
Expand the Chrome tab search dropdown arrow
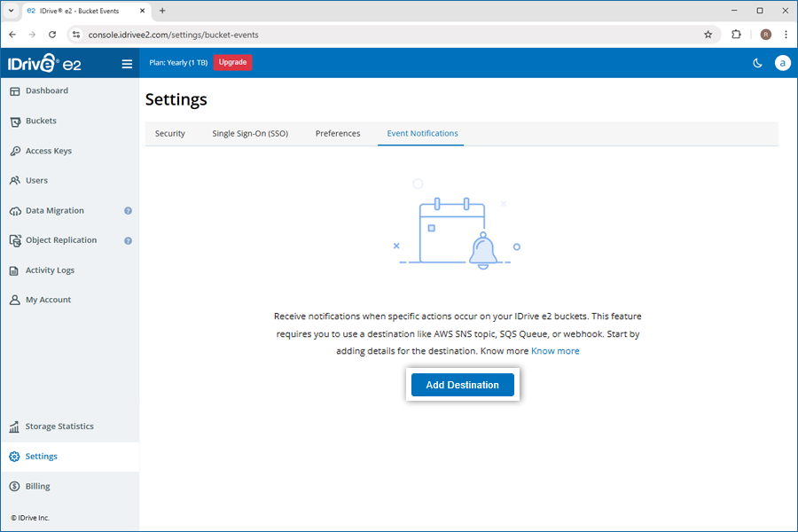(12, 11)
